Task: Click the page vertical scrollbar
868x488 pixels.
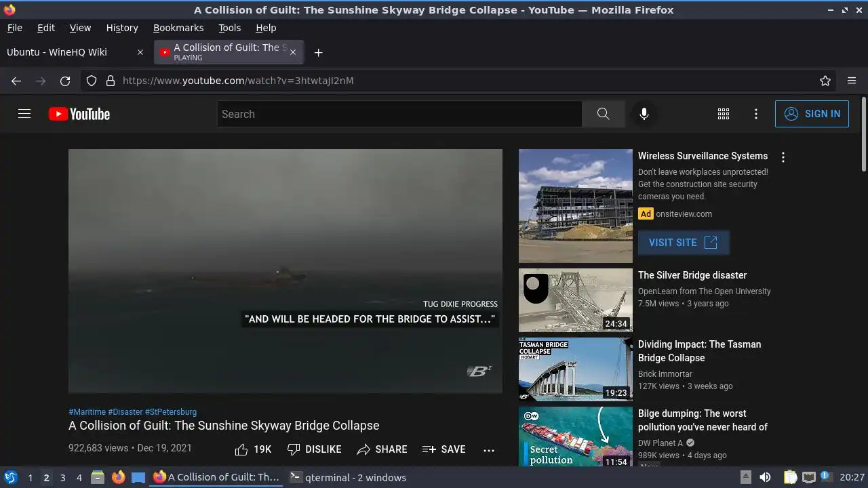Action: pos(864,134)
